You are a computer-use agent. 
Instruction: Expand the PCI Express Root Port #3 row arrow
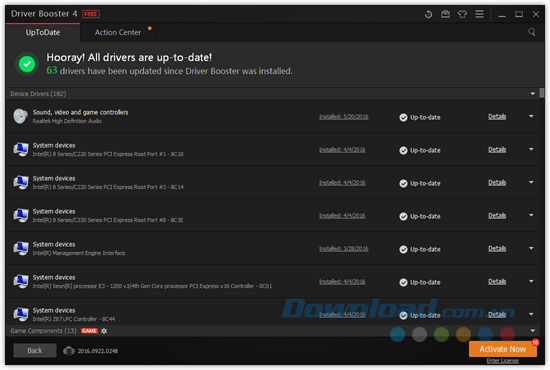click(x=531, y=182)
